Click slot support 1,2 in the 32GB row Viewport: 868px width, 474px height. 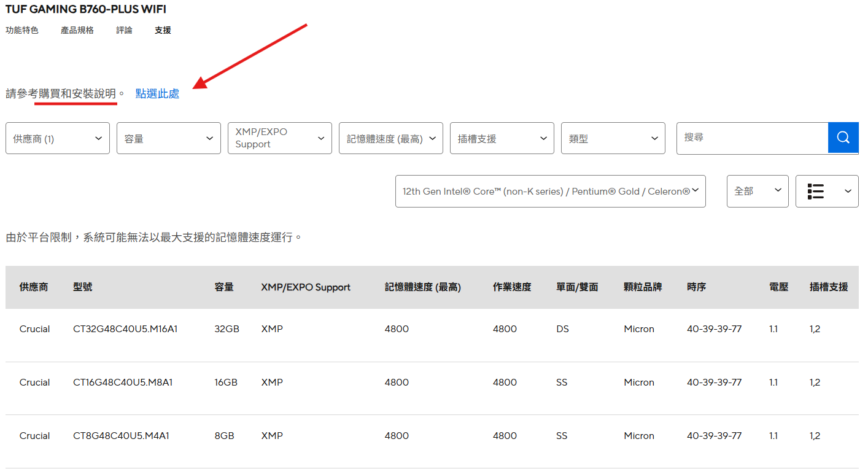pos(815,329)
